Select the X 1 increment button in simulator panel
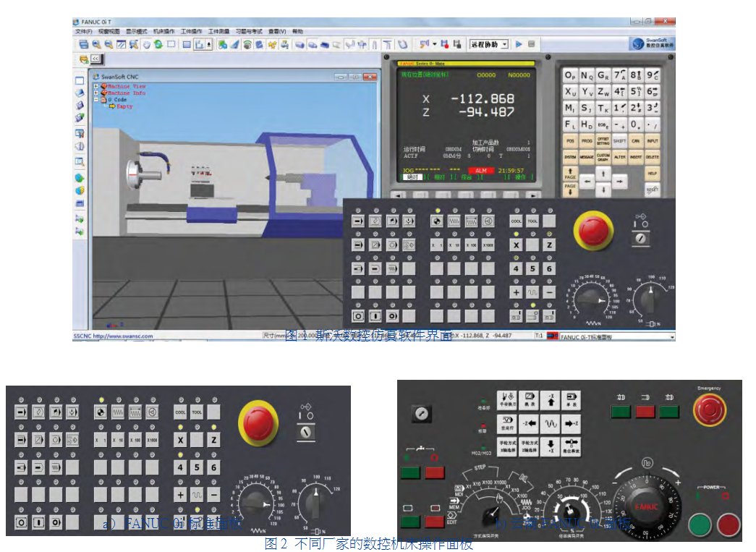This screenshot has width=756, height=552. [x=437, y=245]
